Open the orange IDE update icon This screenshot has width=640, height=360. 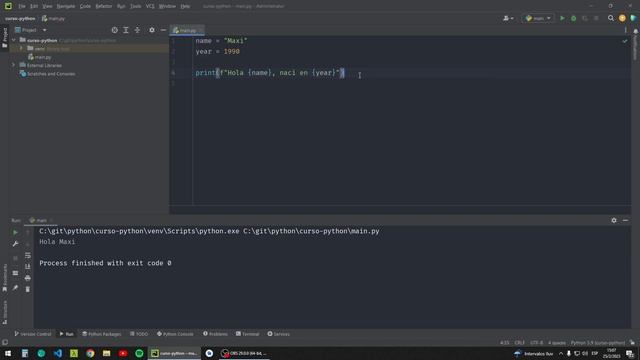[622, 18]
